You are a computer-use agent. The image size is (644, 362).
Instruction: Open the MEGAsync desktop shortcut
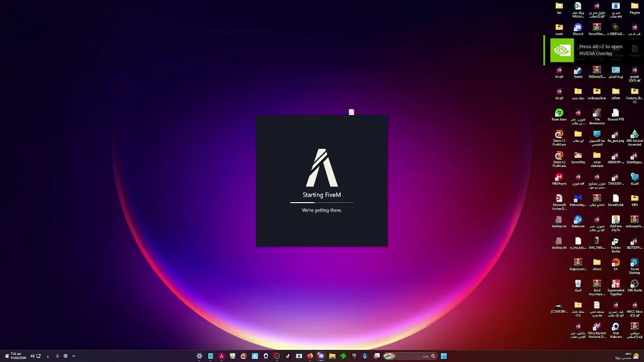[x=559, y=179]
